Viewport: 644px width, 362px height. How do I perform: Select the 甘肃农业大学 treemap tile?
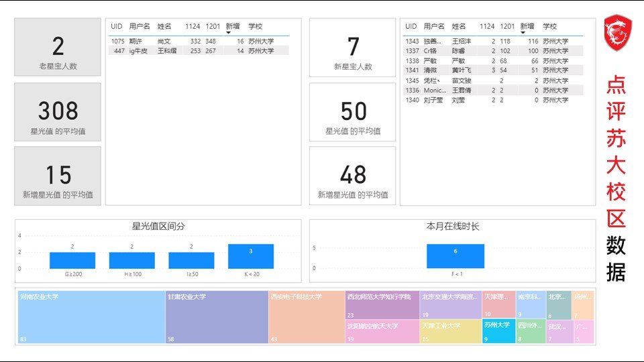(x=217, y=317)
